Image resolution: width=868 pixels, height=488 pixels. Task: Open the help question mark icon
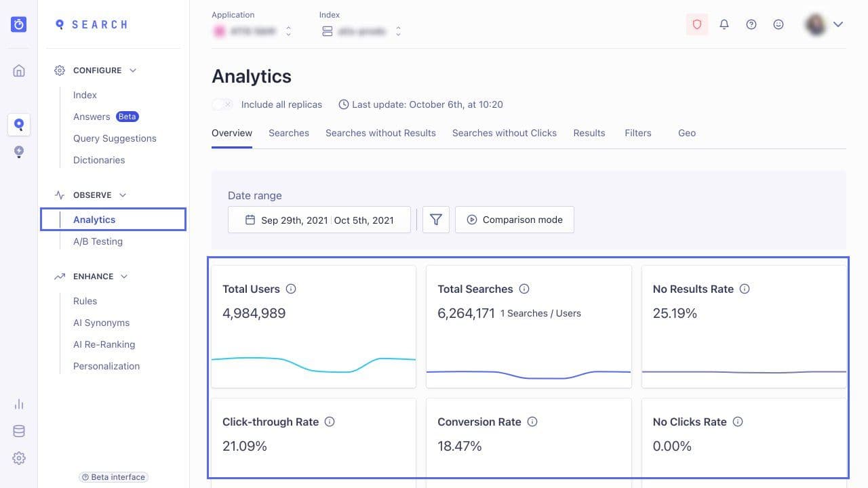(751, 24)
